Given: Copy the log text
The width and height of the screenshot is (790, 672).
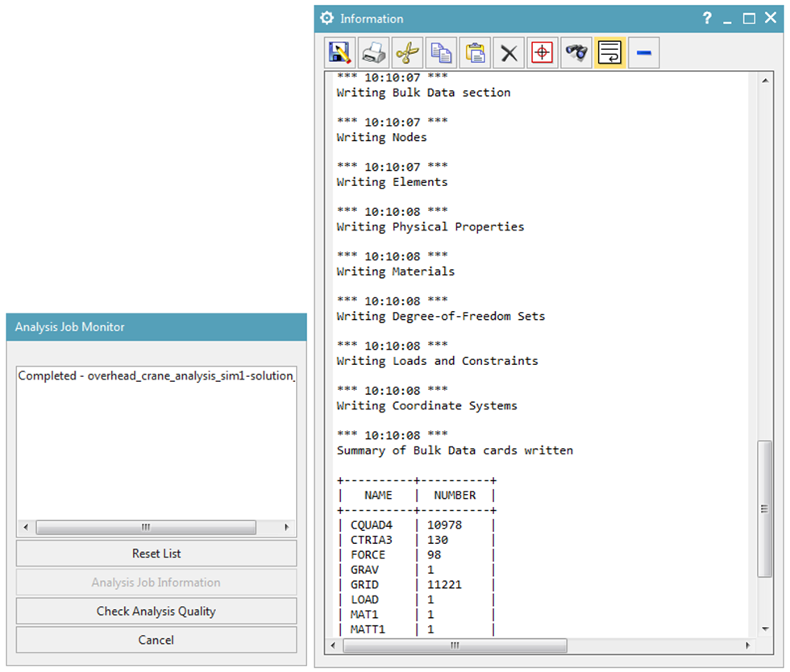Looking at the screenshot, I should click(441, 52).
